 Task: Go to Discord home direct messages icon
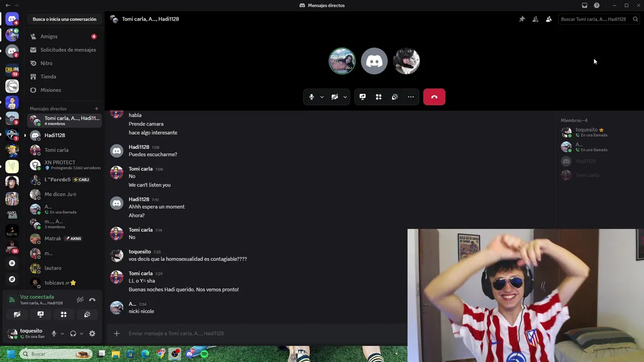[x=12, y=19]
